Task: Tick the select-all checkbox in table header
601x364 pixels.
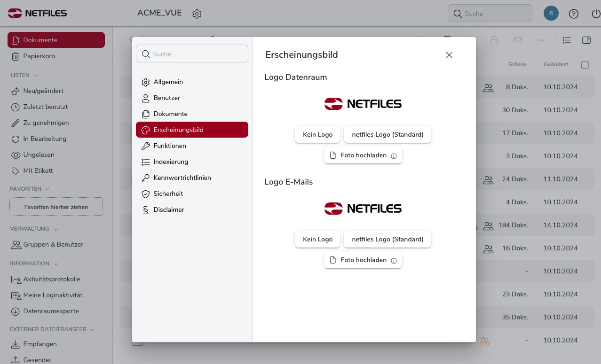Action: tap(585, 65)
